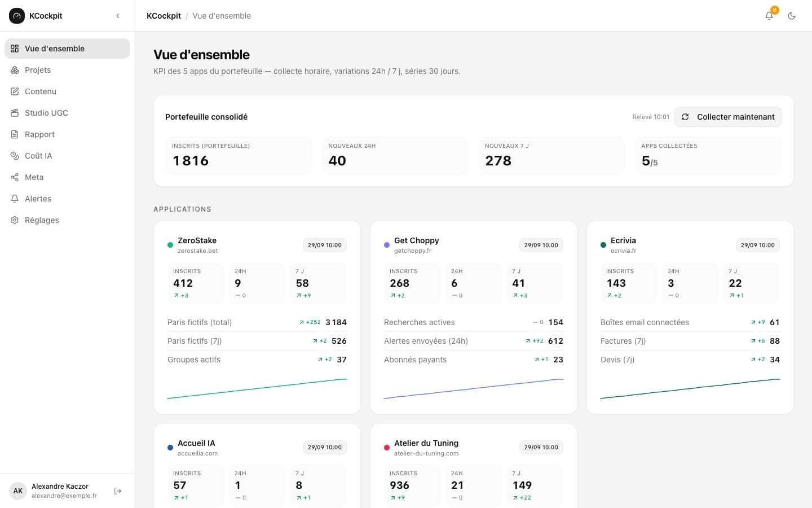The height and width of the screenshot is (508, 812).
Task: Click the 29/09 10:00 badge on ZeroStake
Action: (x=325, y=245)
